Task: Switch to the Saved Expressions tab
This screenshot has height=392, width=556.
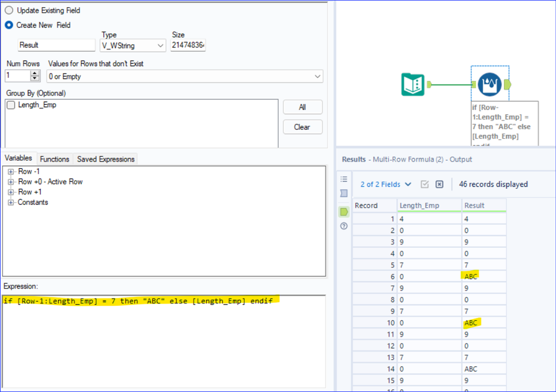Action: pos(106,159)
